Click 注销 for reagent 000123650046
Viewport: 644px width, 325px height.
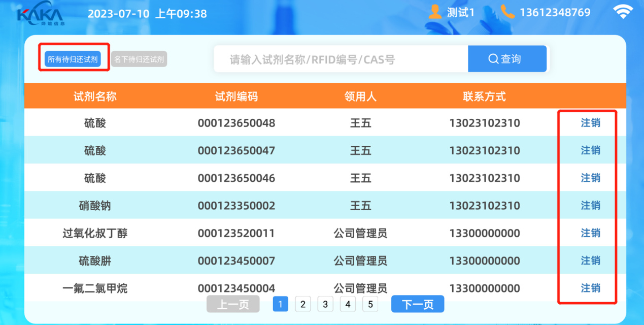coord(590,178)
